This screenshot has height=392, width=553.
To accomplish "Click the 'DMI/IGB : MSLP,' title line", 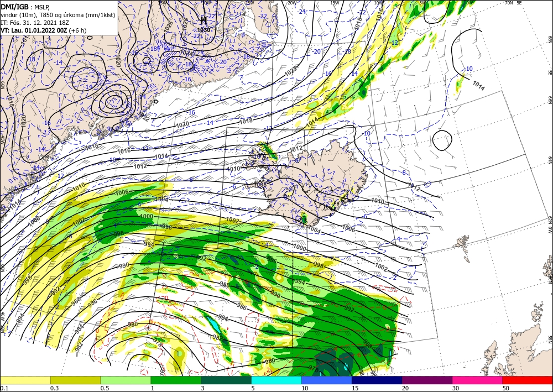I will [x=25, y=7].
